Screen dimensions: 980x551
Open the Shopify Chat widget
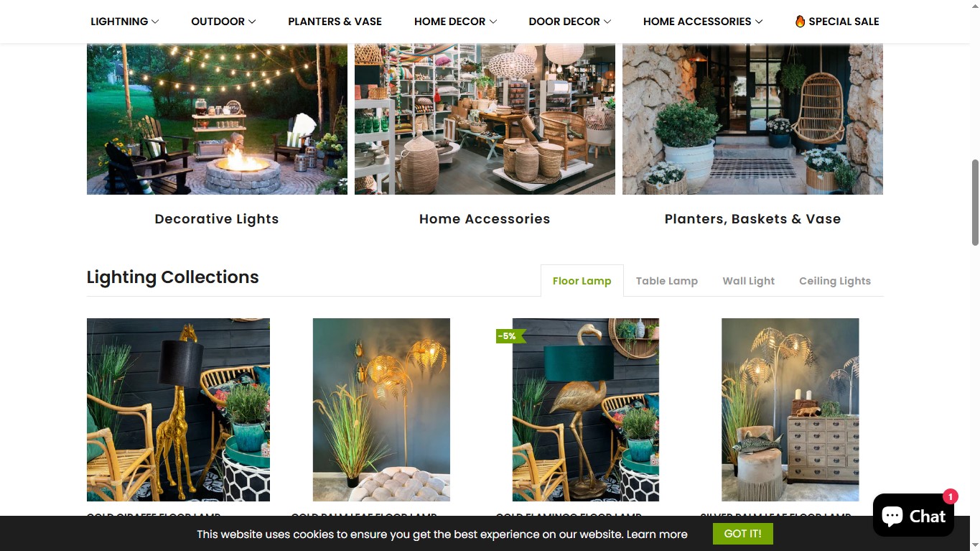coord(913,515)
